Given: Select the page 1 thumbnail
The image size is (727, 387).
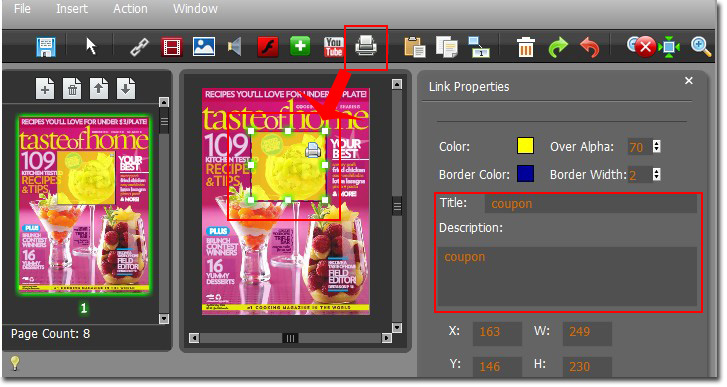Looking at the screenshot, I should (x=84, y=205).
